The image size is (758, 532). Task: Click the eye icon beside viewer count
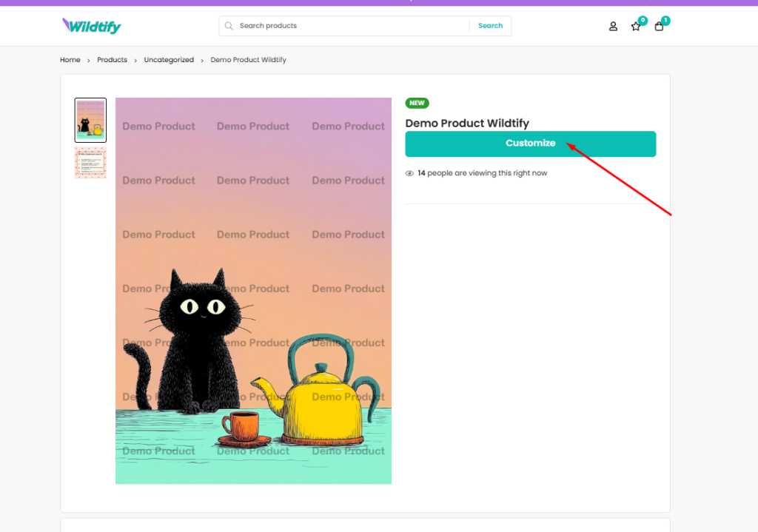tap(409, 173)
